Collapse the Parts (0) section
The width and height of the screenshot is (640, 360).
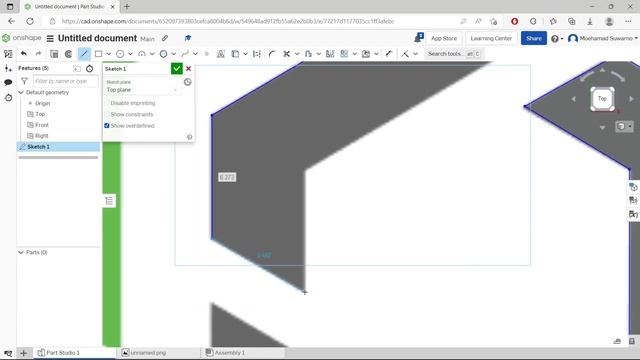(x=21, y=253)
